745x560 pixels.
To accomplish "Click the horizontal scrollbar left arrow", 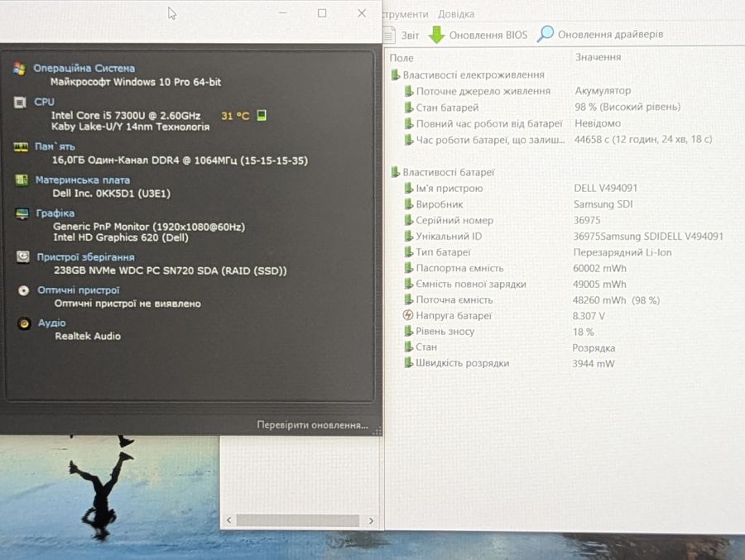I will (229, 520).
